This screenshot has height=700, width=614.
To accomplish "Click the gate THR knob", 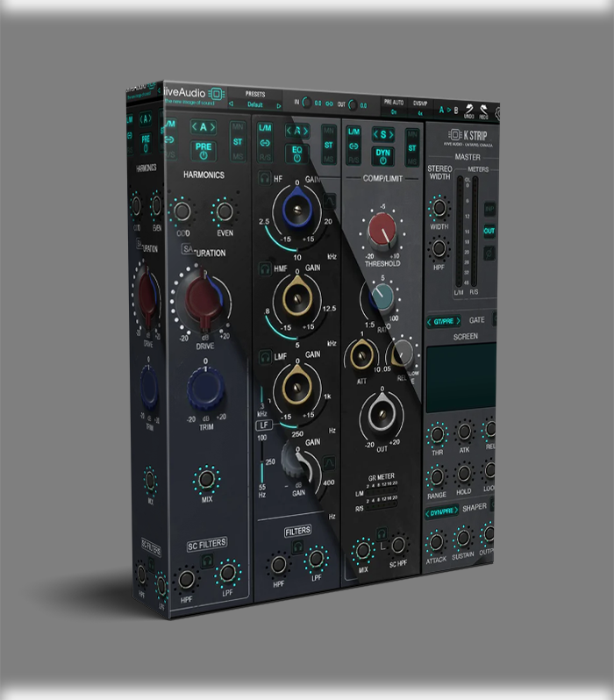I will pos(437,434).
